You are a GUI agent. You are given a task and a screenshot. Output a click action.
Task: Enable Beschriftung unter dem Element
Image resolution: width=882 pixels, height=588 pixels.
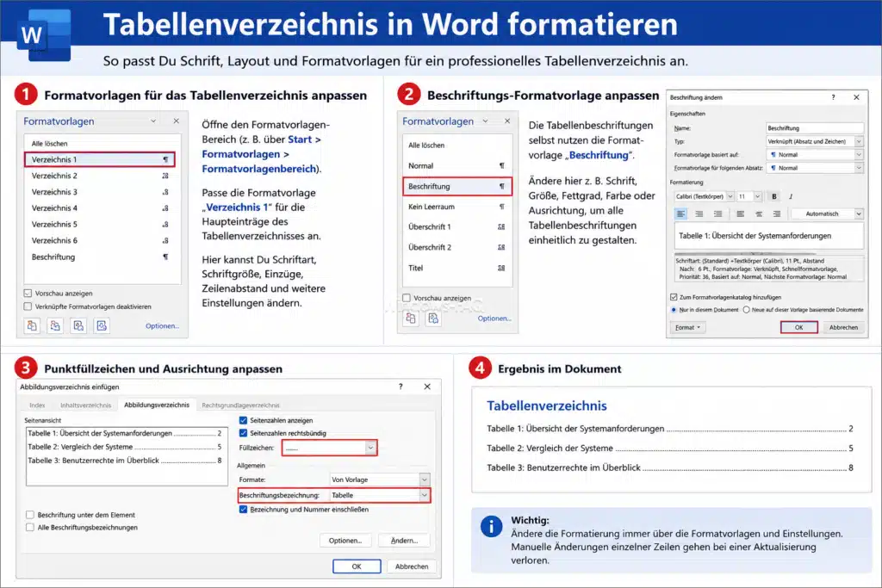click(30, 515)
